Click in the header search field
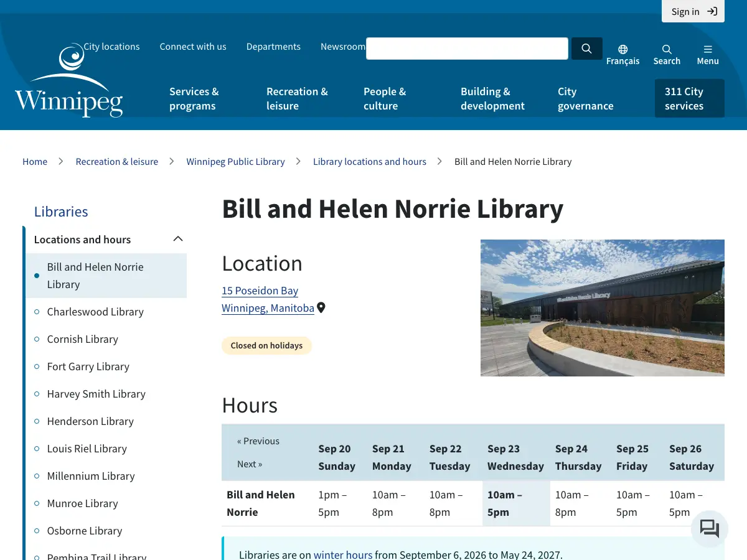This screenshot has width=747, height=560. coord(467,49)
